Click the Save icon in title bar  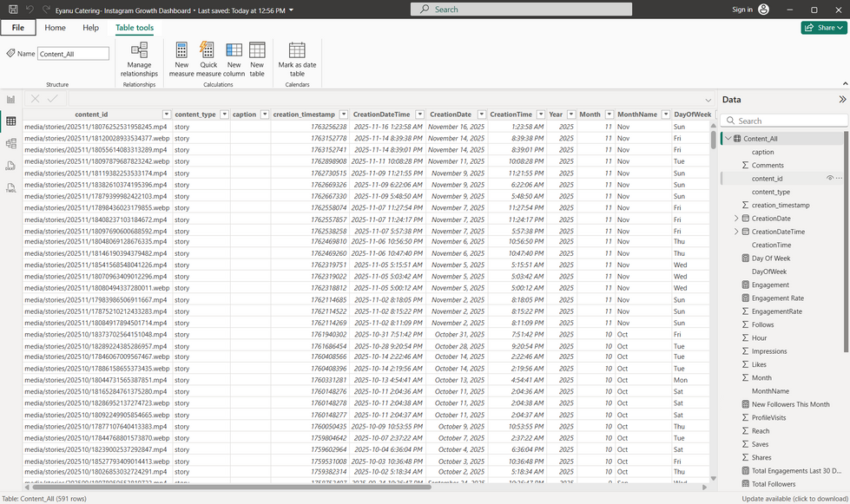tap(13, 10)
